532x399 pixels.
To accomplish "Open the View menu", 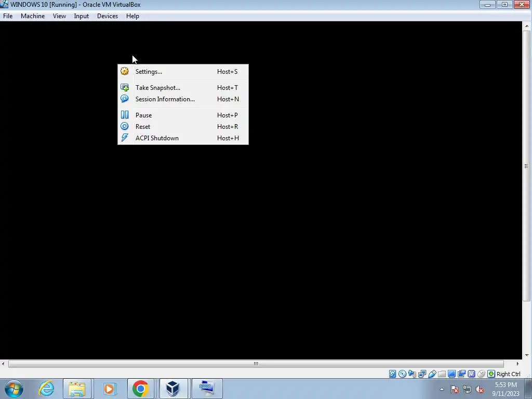I will [59, 16].
